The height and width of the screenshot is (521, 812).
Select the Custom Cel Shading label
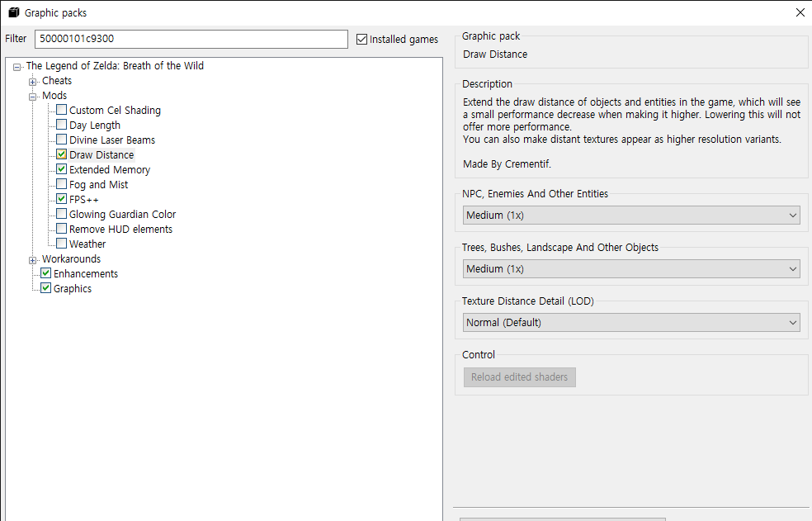coord(115,111)
